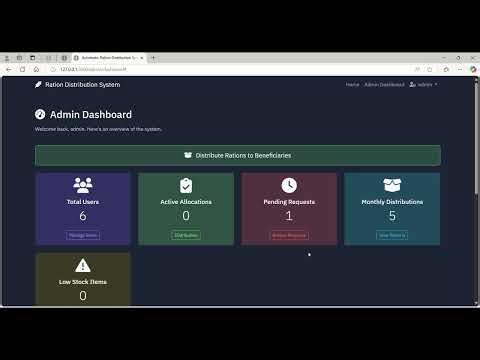Open the browser extensions icon
480x360 pixels.
pos(446,69)
